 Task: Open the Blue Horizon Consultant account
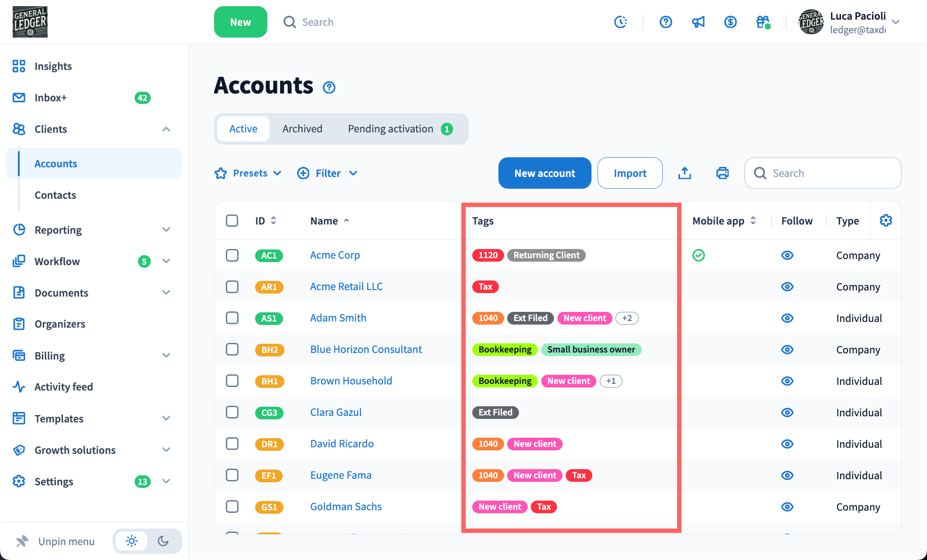click(366, 349)
